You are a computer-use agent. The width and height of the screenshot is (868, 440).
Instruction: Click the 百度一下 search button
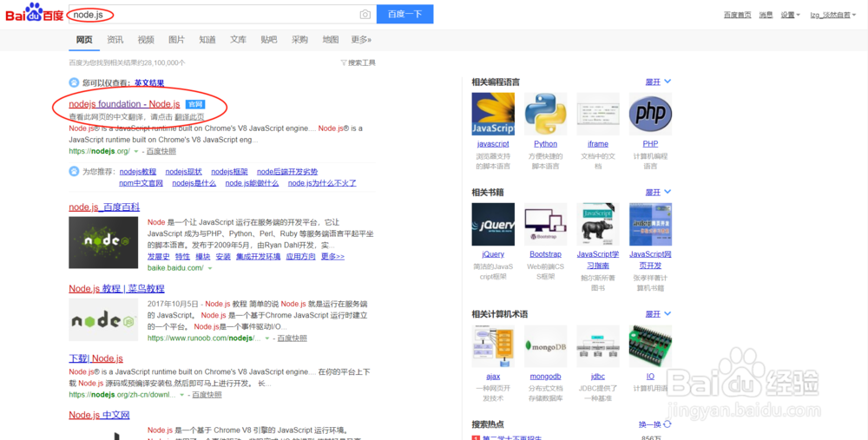pos(404,15)
